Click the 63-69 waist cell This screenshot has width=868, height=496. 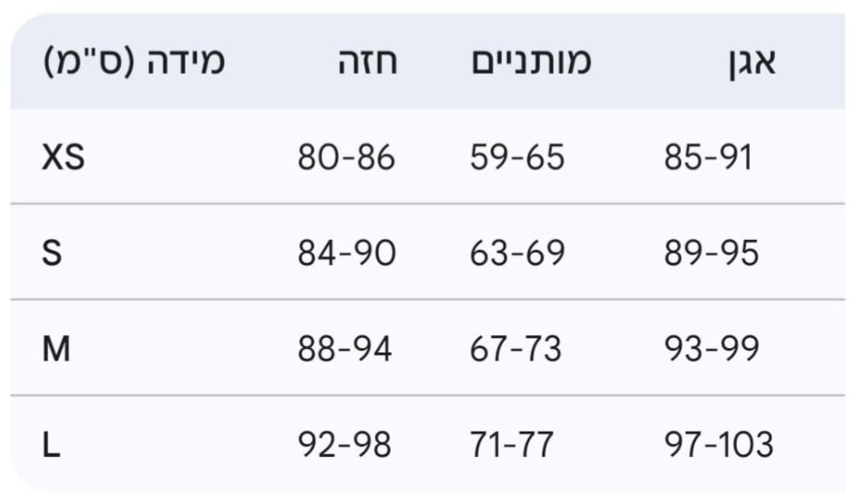pos(517,253)
